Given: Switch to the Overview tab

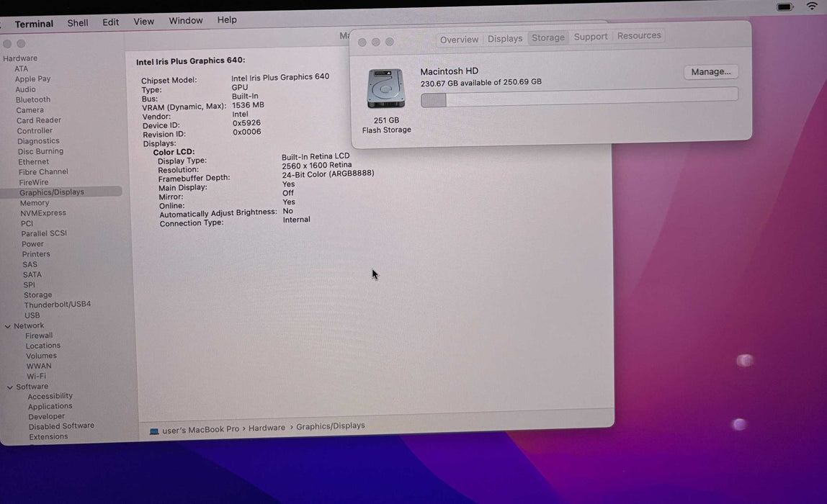Looking at the screenshot, I should click(x=459, y=40).
